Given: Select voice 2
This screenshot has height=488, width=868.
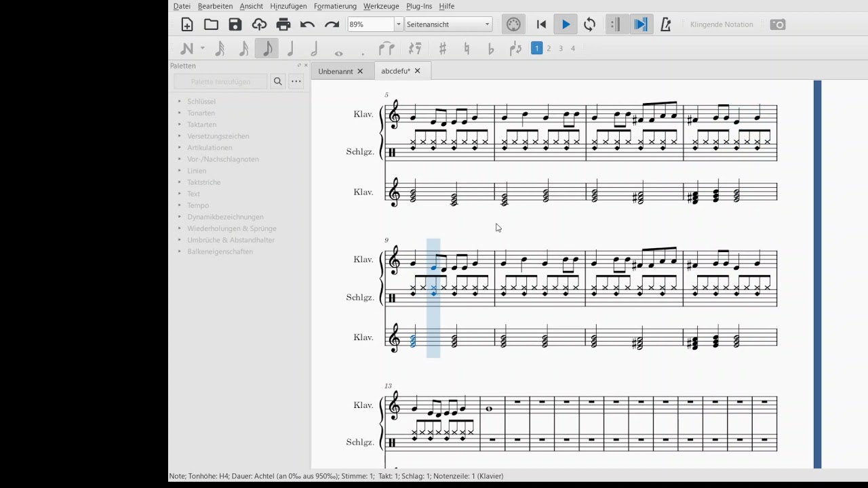Looking at the screenshot, I should [x=549, y=48].
